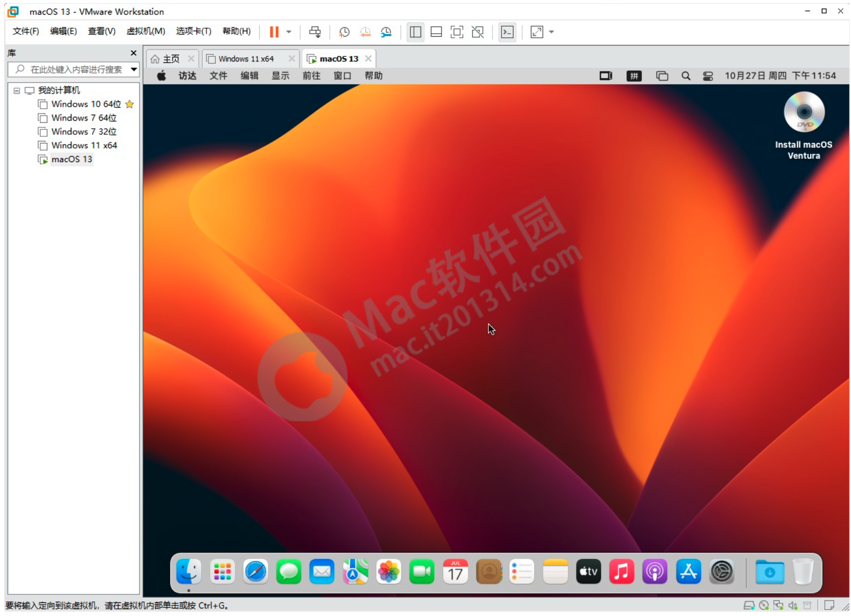
Task: Open the 虚拟机(M) menu
Action: click(x=146, y=31)
